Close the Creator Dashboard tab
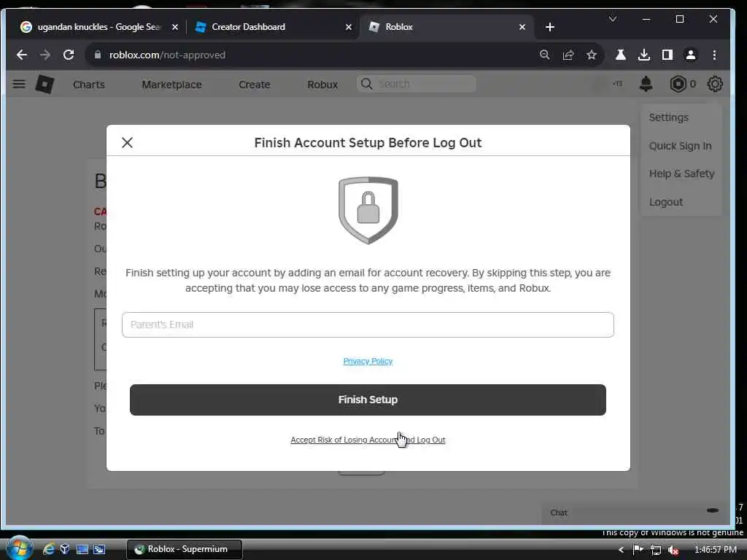 tap(349, 27)
